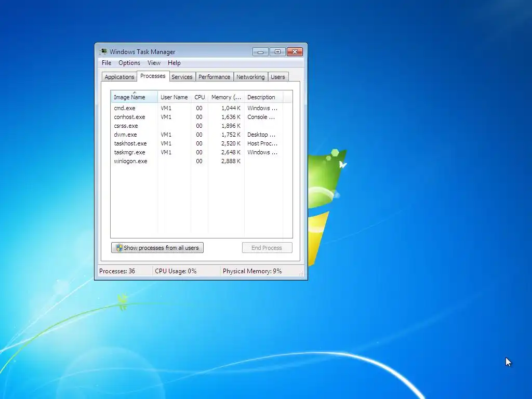The width and height of the screenshot is (532, 399).
Task: Show processes from all users
Action: (157, 248)
